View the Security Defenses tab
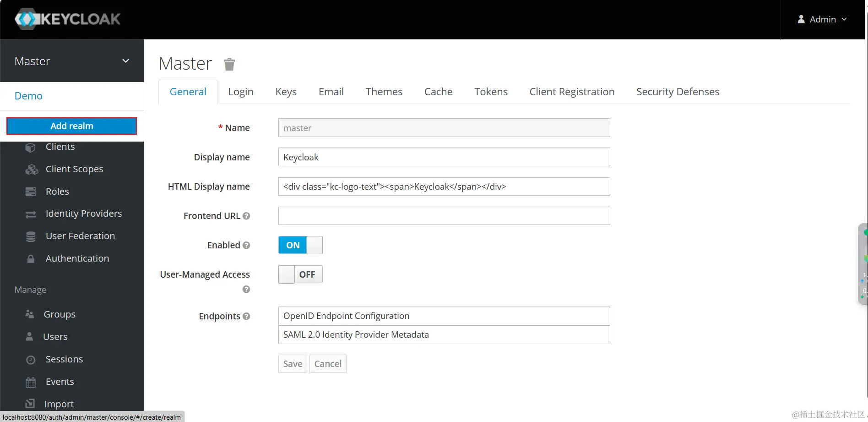The image size is (868, 422). [678, 92]
